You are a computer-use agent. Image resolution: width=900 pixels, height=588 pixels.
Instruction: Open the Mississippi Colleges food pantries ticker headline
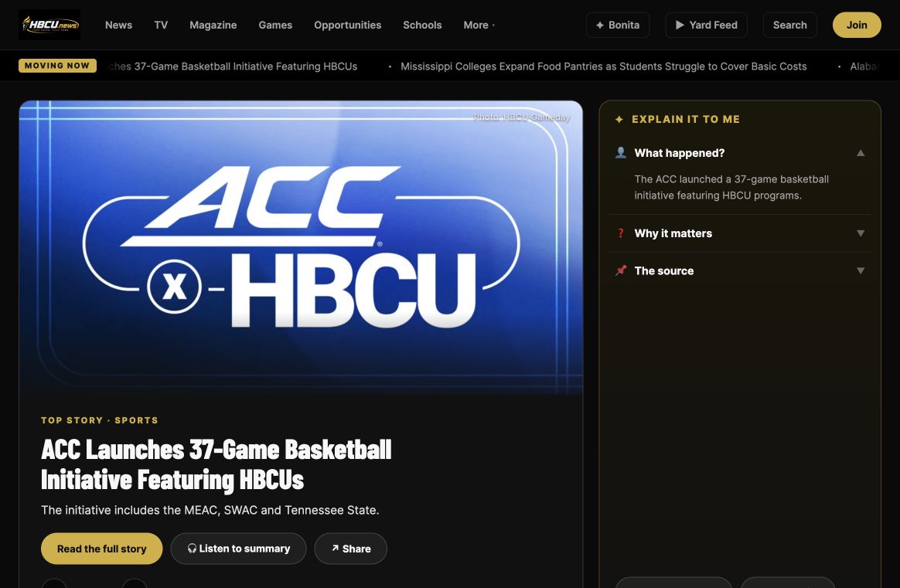pos(603,66)
